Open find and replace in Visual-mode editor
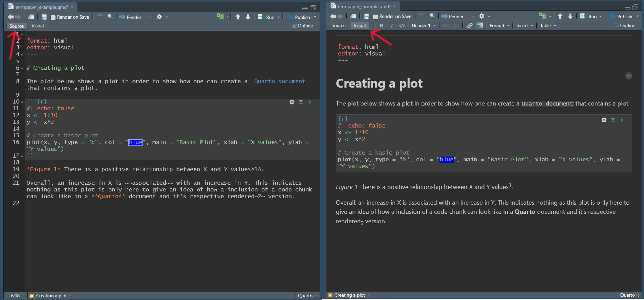644x300 pixels. (x=433, y=16)
